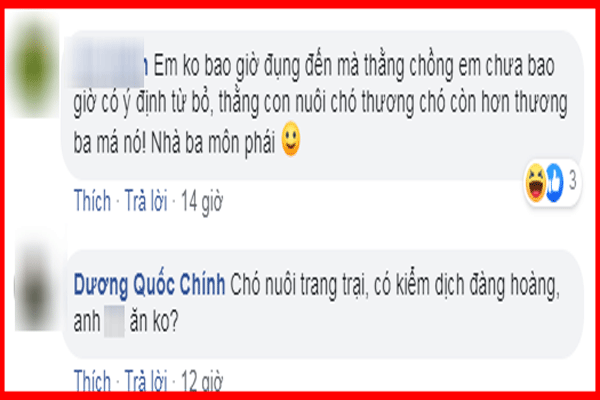This screenshot has height=400, width=600.
Task: Click 'Thích' under the 14 giờ comment
Action: pyautogui.click(x=92, y=200)
